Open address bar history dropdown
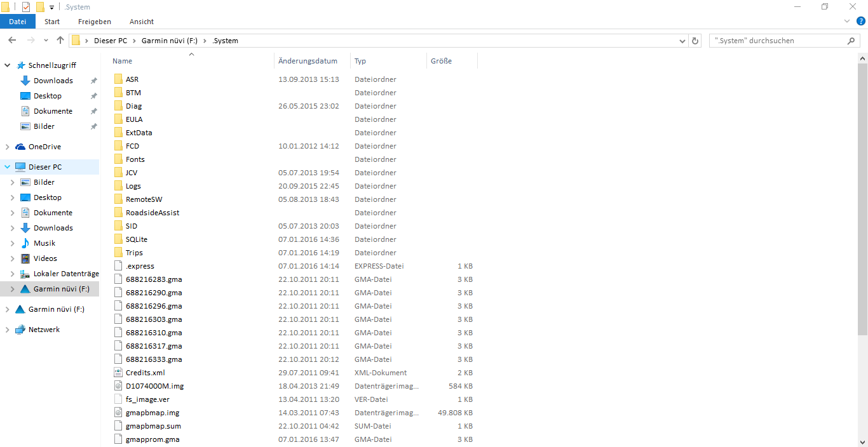The height and width of the screenshot is (447, 868). (682, 41)
